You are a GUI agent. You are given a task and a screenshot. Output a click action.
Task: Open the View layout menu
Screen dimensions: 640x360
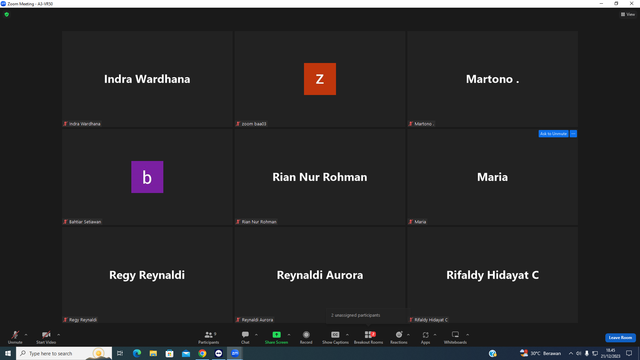click(x=628, y=14)
